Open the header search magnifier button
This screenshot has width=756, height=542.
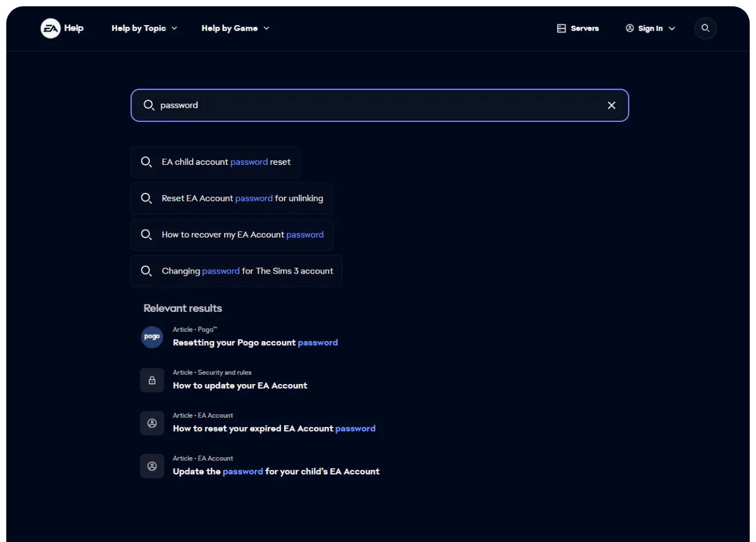click(x=705, y=28)
